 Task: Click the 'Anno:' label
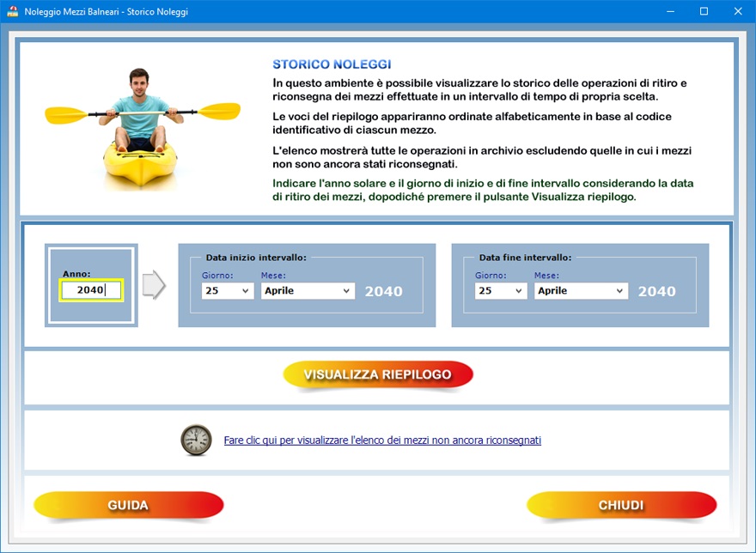tap(76, 273)
